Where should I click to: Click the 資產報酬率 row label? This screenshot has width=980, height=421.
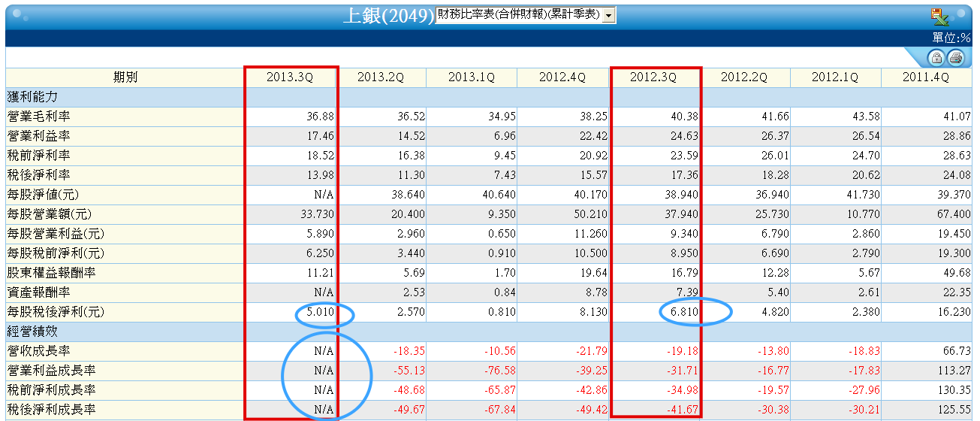click(x=38, y=292)
